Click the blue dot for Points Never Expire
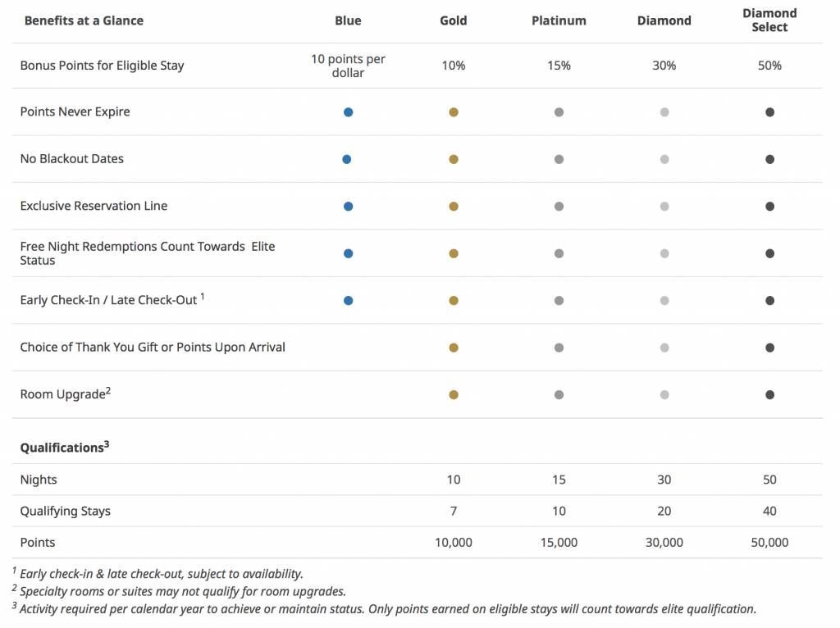 [x=348, y=111]
